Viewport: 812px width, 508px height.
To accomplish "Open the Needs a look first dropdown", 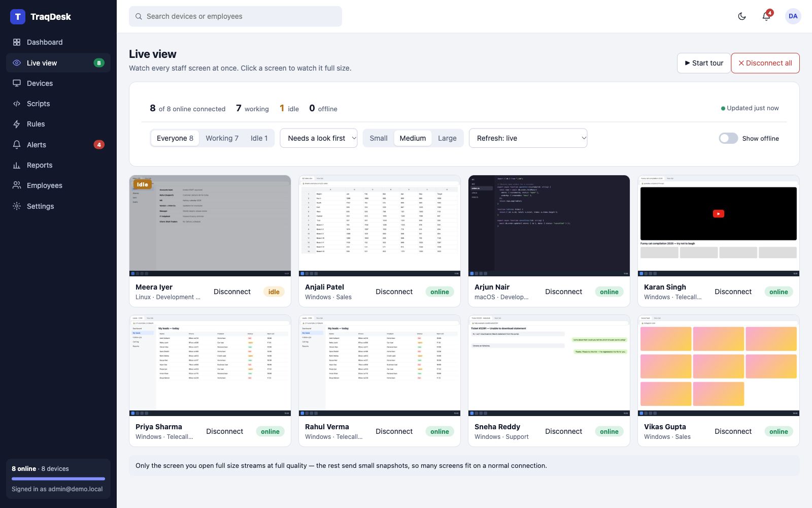I will pyautogui.click(x=319, y=138).
